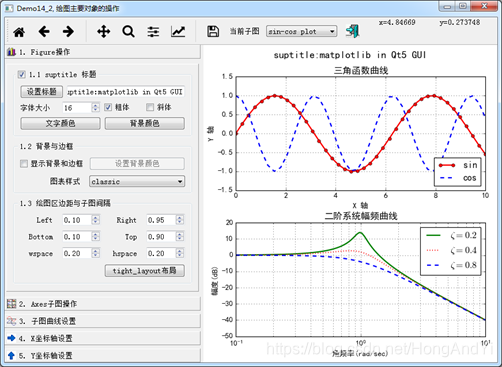502x367 pixels.
Task: Open the 4. X坐标轴设置 page
Action: [x=103, y=338]
